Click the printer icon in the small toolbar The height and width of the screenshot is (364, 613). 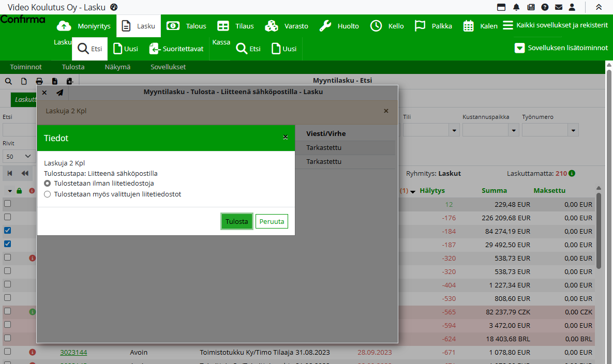point(39,81)
